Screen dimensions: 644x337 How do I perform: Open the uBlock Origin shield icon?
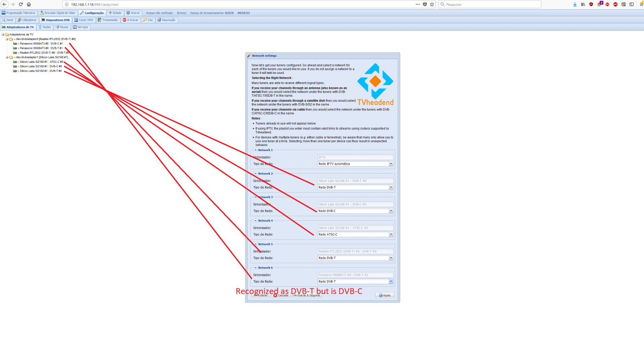591,4
